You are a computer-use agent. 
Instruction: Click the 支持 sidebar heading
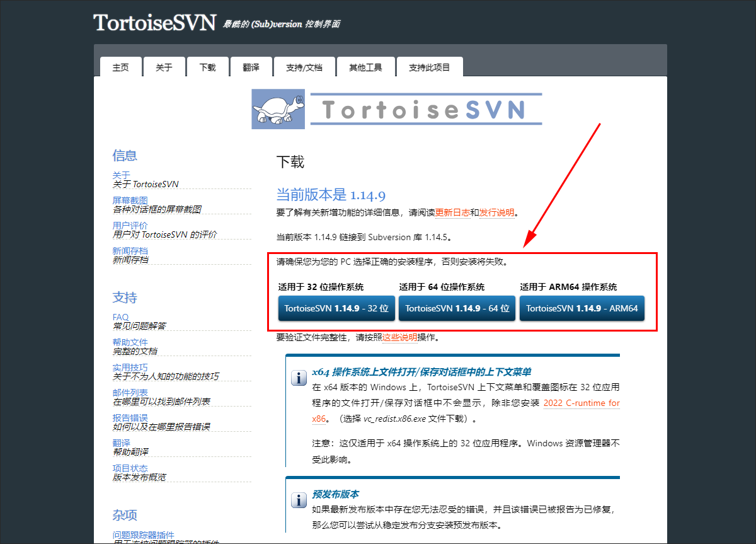[125, 298]
